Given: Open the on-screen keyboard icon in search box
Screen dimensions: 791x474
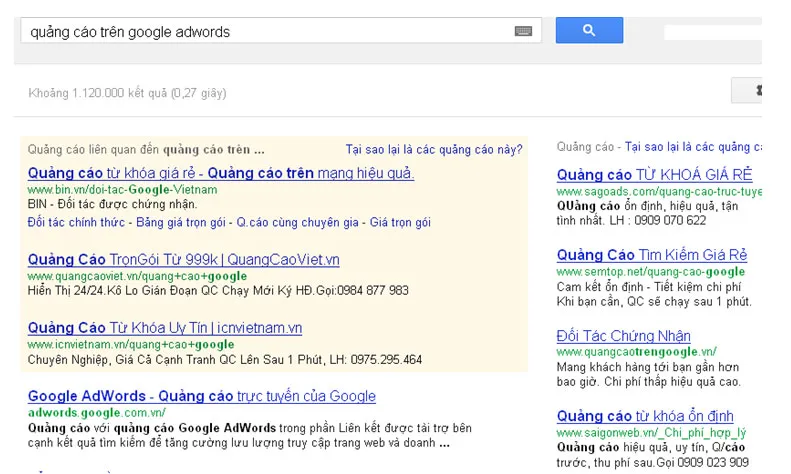Looking at the screenshot, I should 523,31.
